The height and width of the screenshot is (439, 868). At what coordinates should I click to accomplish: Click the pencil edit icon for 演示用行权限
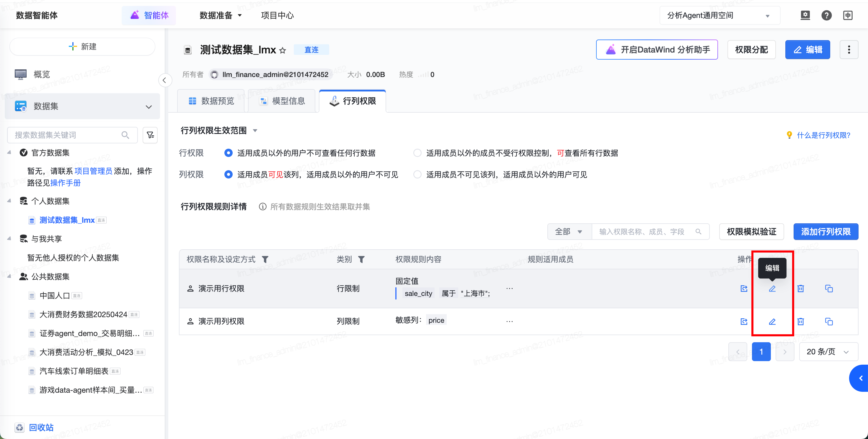pyautogui.click(x=772, y=289)
